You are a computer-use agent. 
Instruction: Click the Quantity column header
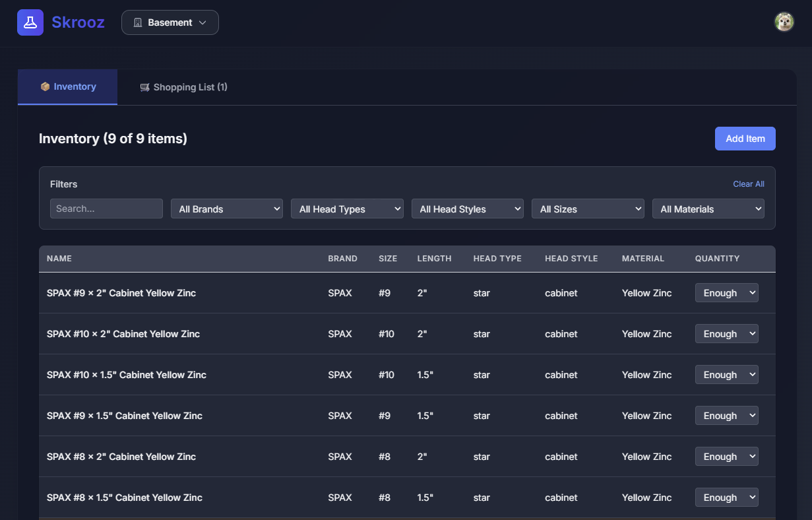tap(717, 259)
